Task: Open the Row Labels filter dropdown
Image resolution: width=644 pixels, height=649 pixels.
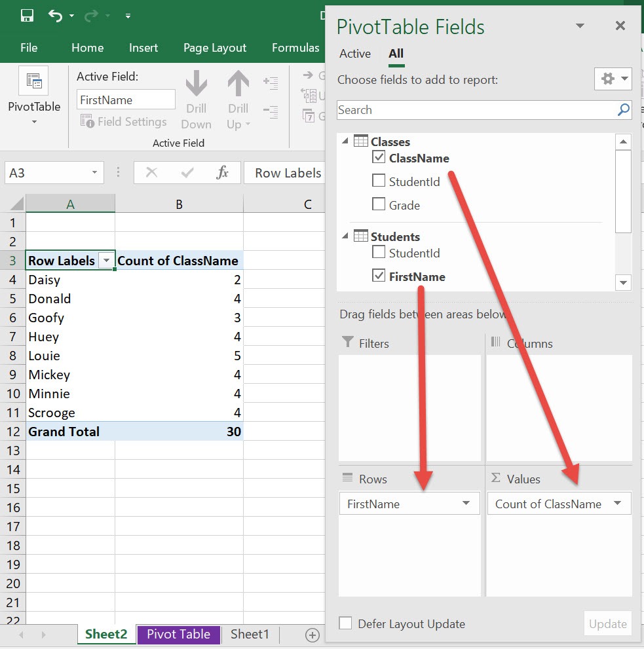Action: 106,261
